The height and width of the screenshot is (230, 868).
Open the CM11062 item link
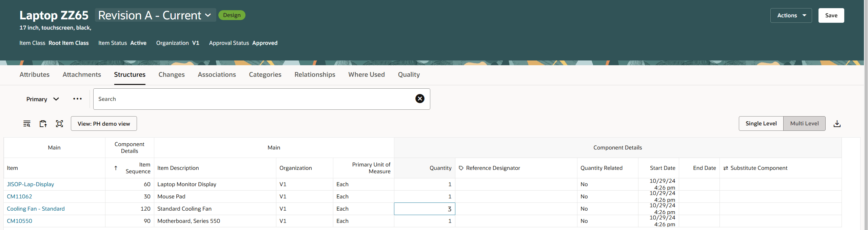19,197
